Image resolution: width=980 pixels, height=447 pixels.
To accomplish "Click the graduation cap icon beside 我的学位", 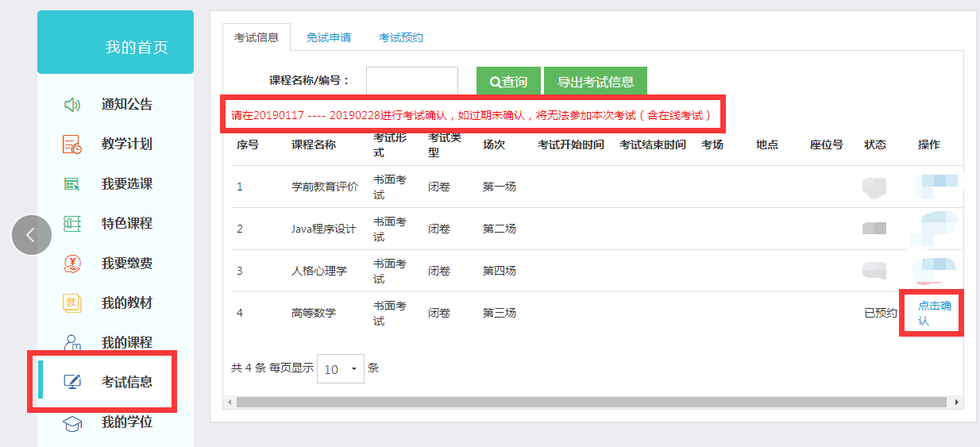I will click(72, 422).
